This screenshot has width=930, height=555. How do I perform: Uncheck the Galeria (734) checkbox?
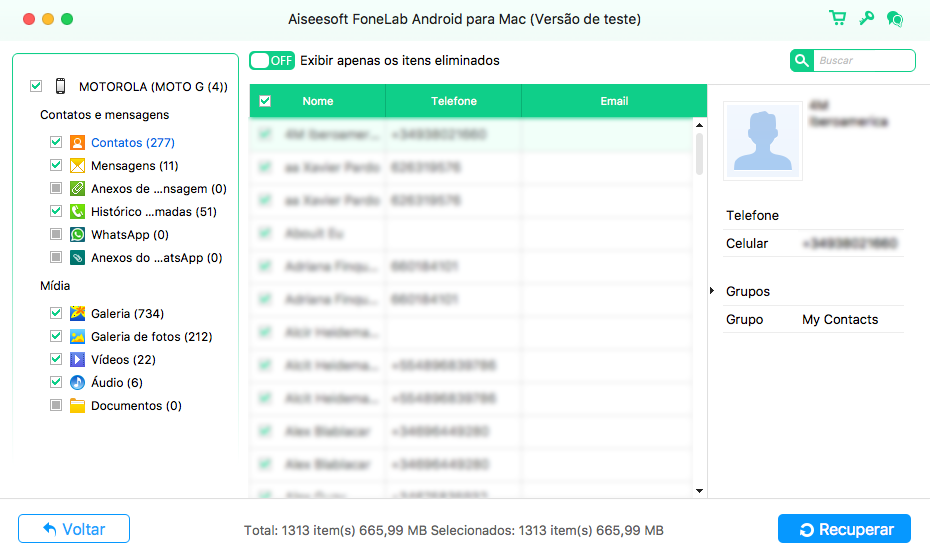pos(56,314)
